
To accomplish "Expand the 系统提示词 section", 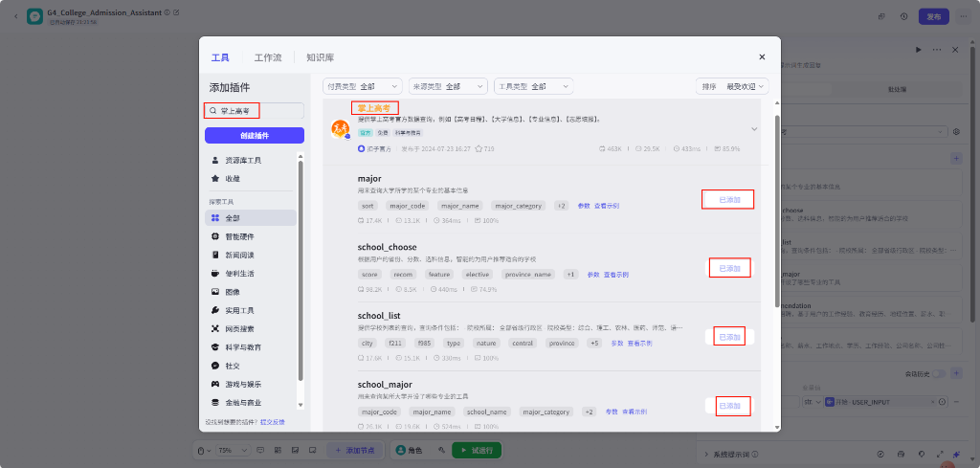I will [x=707, y=455].
